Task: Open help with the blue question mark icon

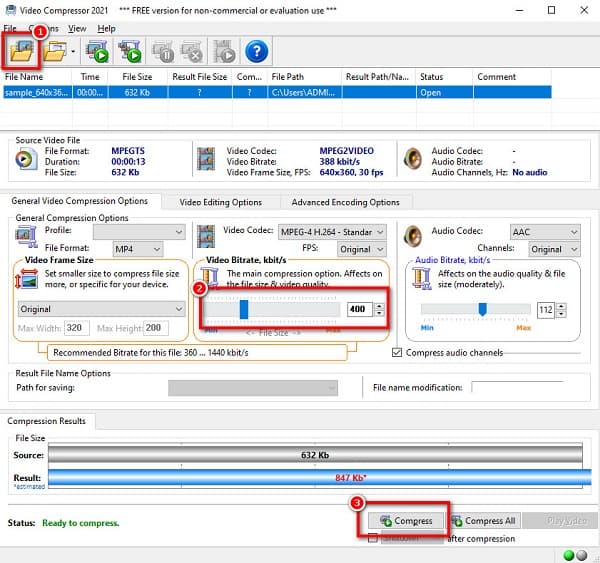Action: [256, 51]
